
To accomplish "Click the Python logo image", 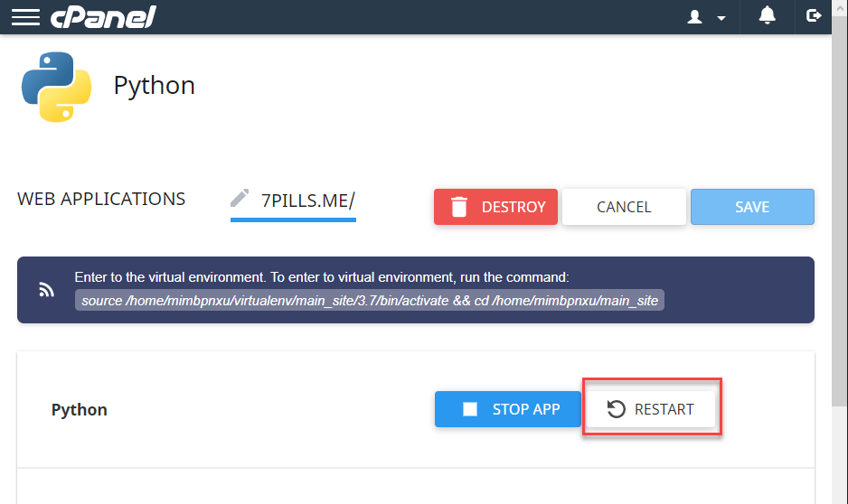I will tap(56, 87).
